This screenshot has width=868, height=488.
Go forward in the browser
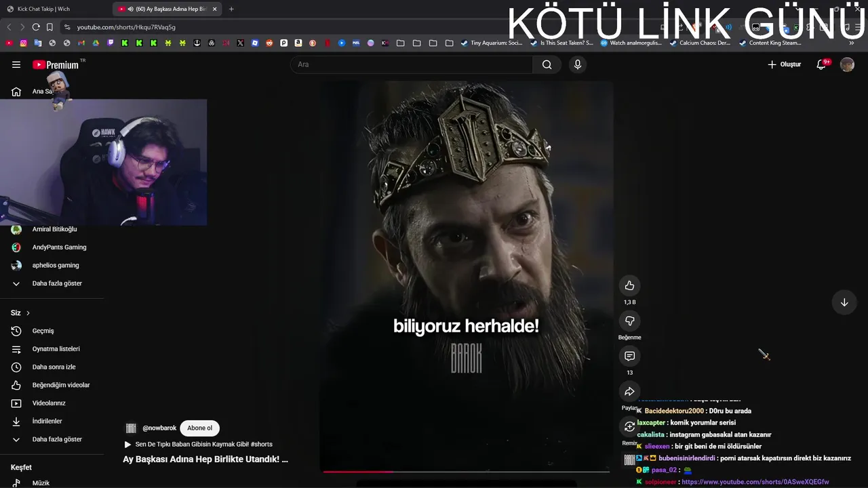point(22,27)
